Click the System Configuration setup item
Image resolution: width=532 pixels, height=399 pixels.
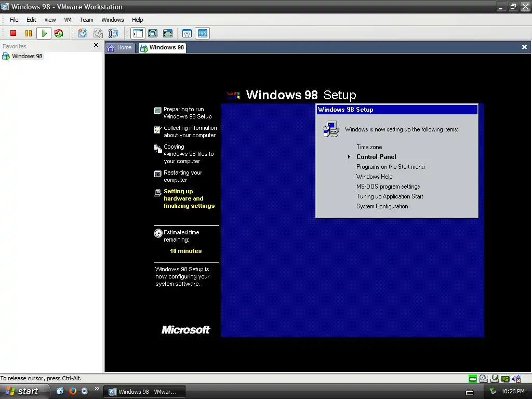click(382, 206)
